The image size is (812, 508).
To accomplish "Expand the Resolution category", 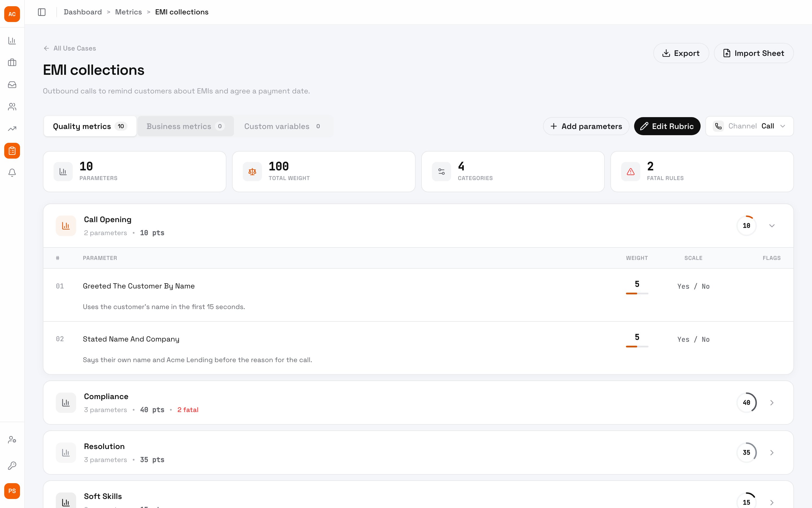I will point(772,453).
